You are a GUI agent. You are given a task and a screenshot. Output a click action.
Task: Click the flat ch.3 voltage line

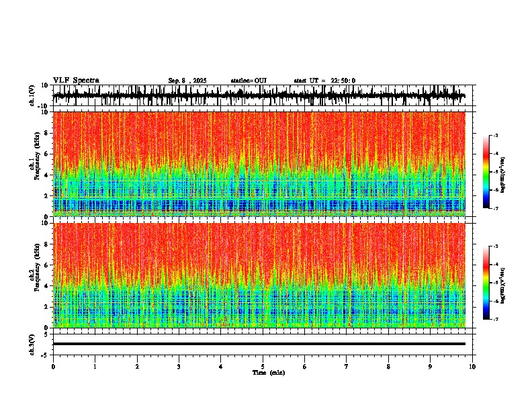pyautogui.click(x=259, y=344)
